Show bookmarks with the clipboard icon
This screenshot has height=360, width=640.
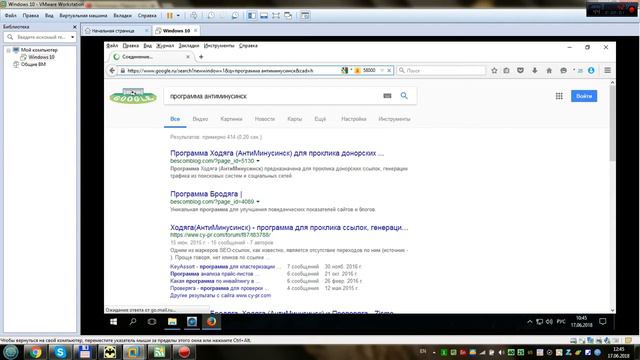(507, 71)
